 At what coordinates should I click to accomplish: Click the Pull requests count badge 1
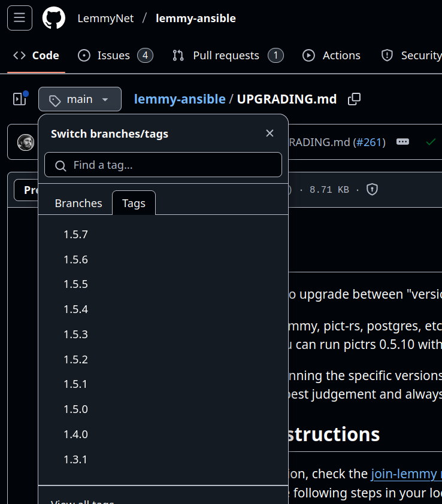pyautogui.click(x=276, y=55)
